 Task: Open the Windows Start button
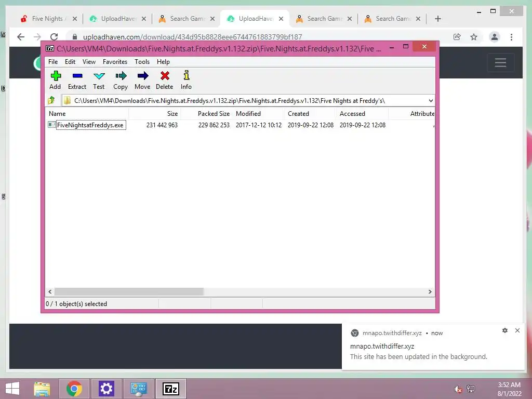click(12, 389)
